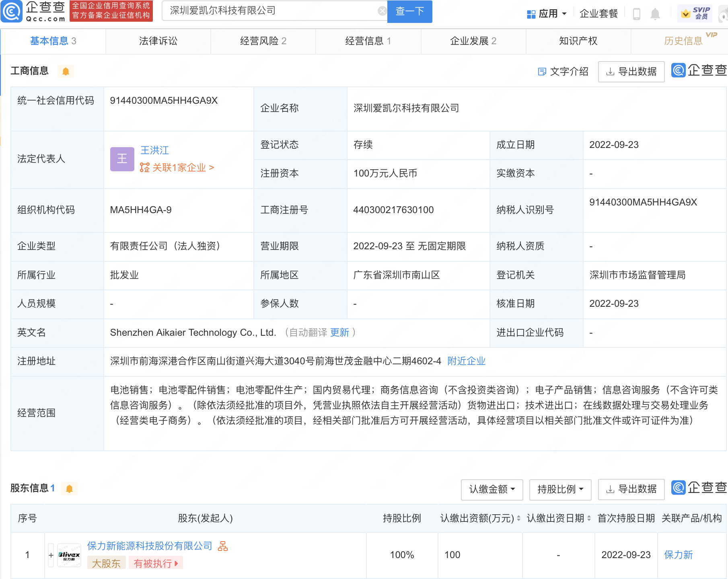
Task: Open the 应用 apps dropdown
Action: [x=547, y=14]
